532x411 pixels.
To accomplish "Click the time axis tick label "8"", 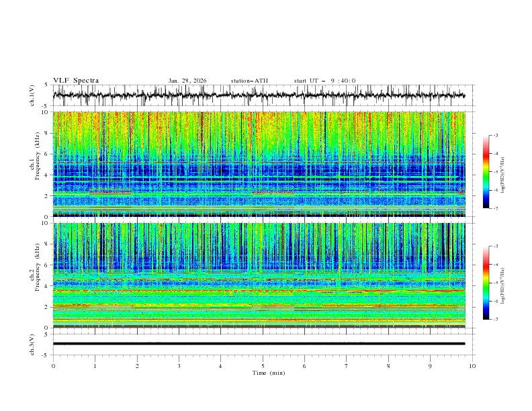I will 388,366.
